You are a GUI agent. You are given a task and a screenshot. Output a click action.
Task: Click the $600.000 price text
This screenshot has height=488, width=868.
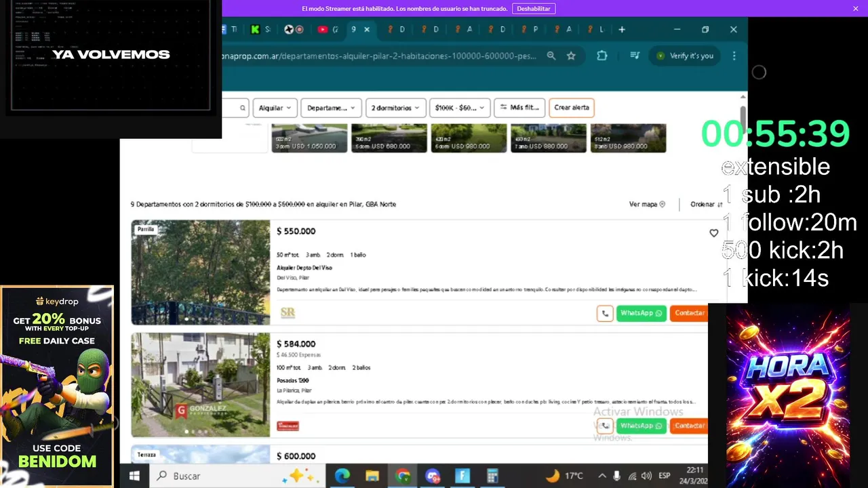[296, 456]
